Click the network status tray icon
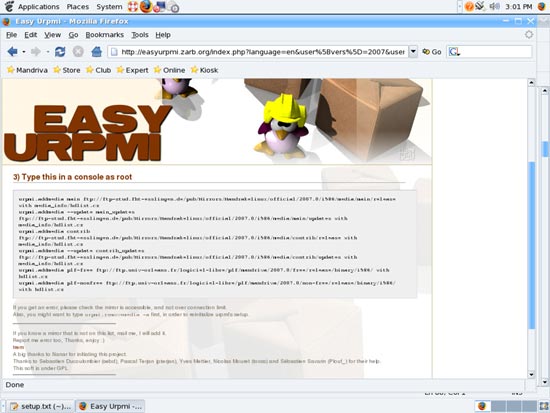 coord(481,6)
